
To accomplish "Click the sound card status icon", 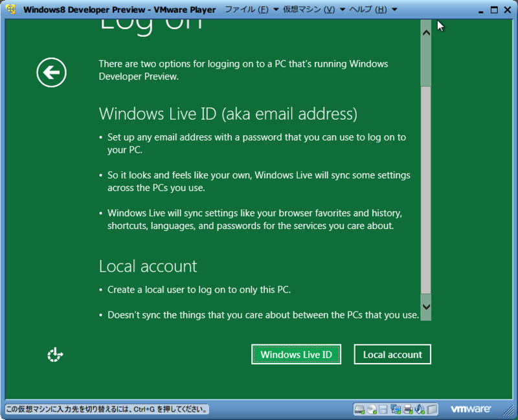I will [420, 410].
